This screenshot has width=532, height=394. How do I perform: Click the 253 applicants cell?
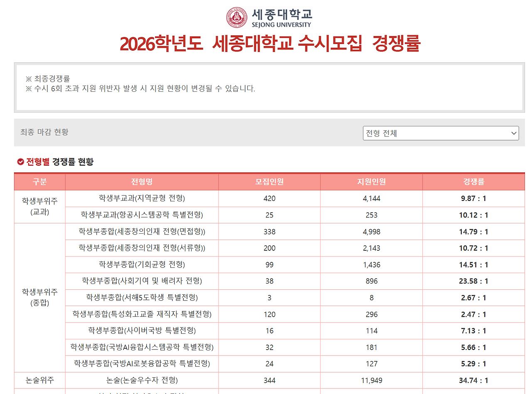[372, 215]
